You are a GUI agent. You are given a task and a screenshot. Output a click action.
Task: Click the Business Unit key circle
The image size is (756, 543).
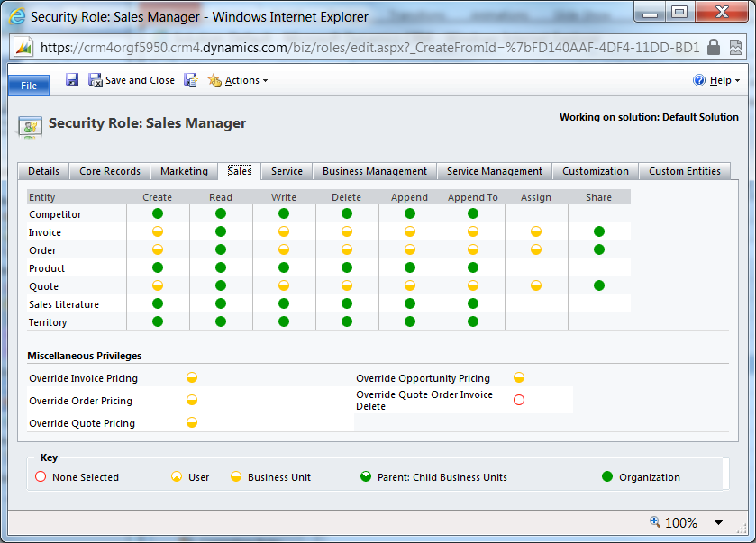[236, 476]
